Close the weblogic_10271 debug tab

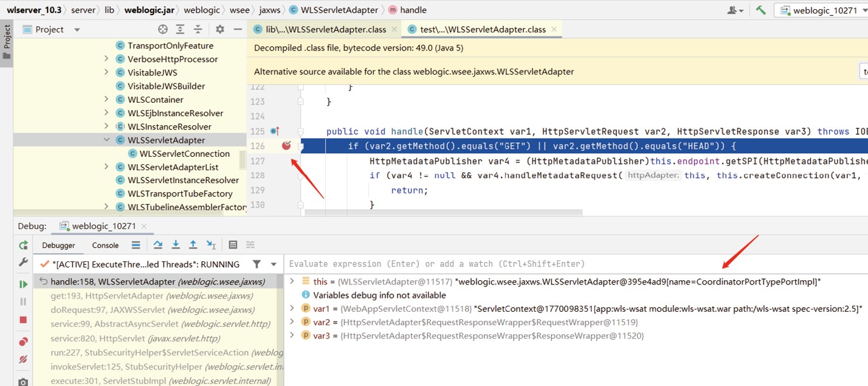point(144,226)
